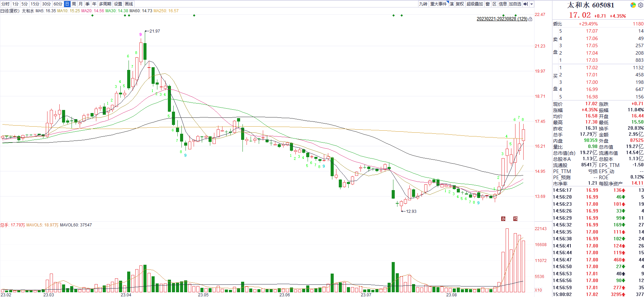Click the 总手: 17.79万 volume label
The width and height of the screenshot is (644, 297).
(x=13, y=225)
